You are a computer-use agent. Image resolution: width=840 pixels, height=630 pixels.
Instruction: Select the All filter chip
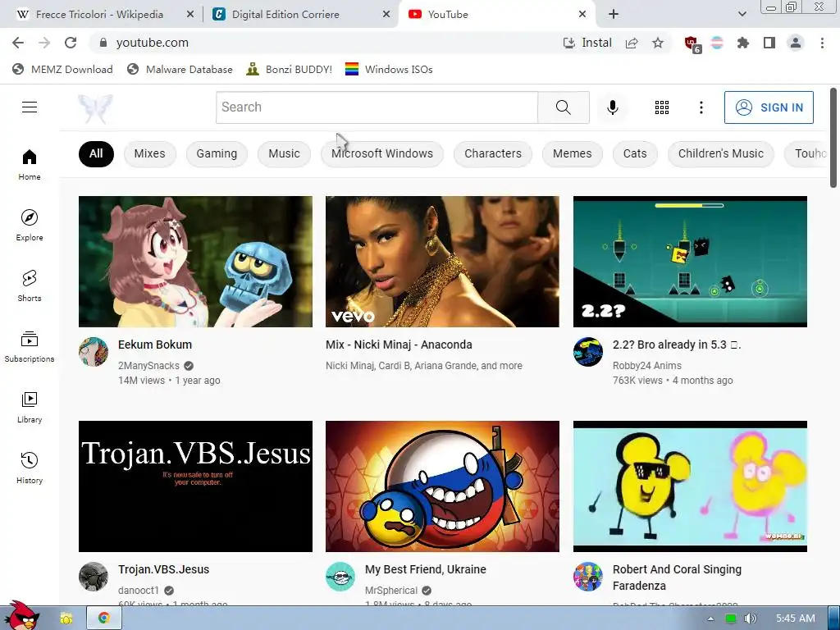click(x=96, y=153)
